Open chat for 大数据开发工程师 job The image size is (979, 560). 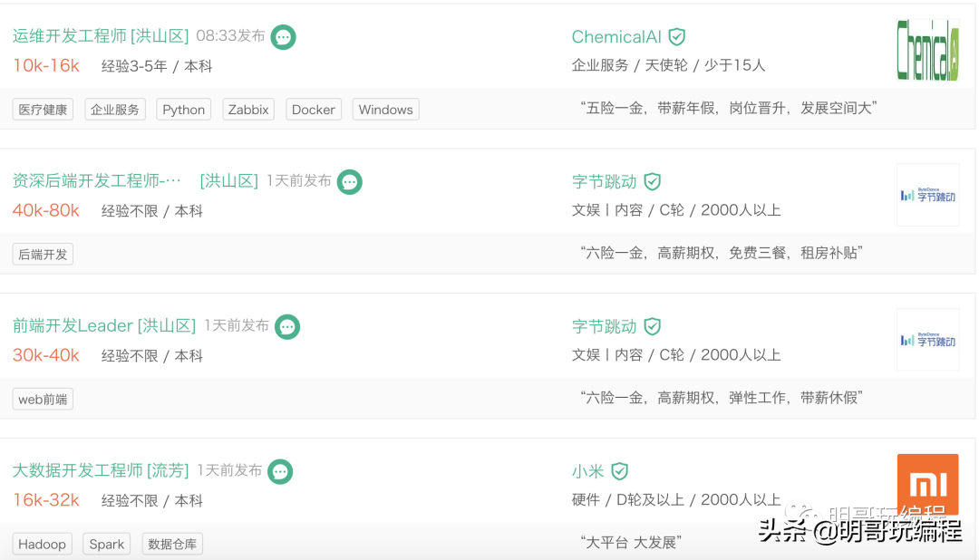point(280,472)
